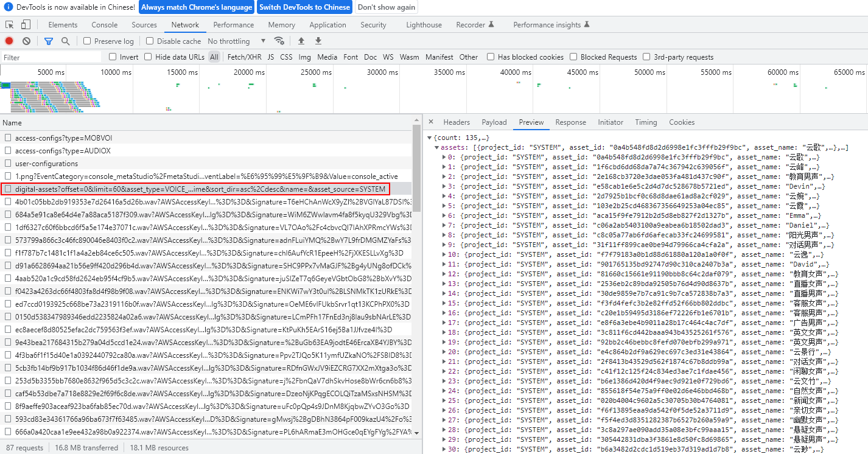
Task: Open the Lighthouse panel tab
Action: [x=424, y=25]
